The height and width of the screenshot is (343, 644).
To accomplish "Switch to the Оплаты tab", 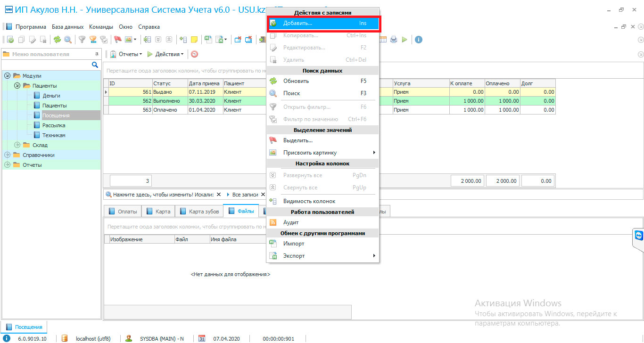I will pyautogui.click(x=123, y=211).
